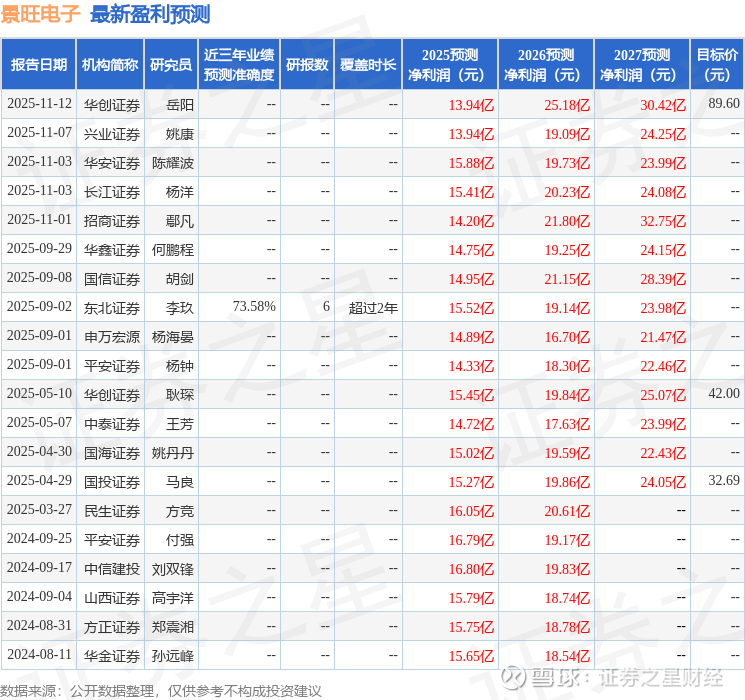The width and height of the screenshot is (745, 700).
Task: Click the 民生证券 institution cell
Action: tap(112, 511)
